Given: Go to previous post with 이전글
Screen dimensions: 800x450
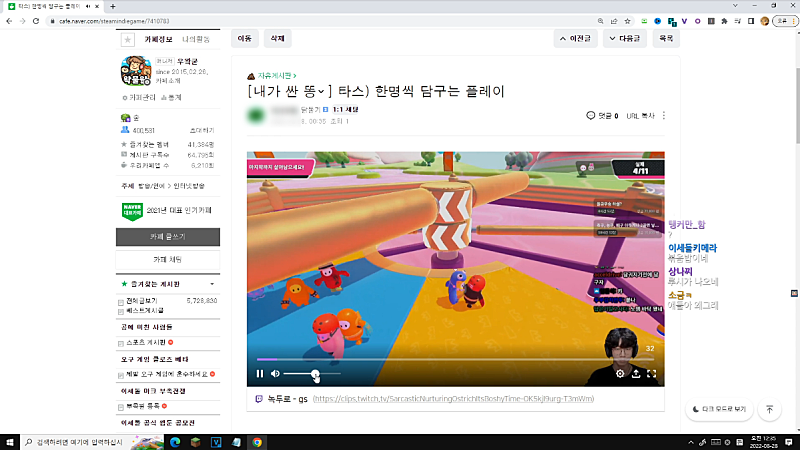Looking at the screenshot, I should [576, 39].
